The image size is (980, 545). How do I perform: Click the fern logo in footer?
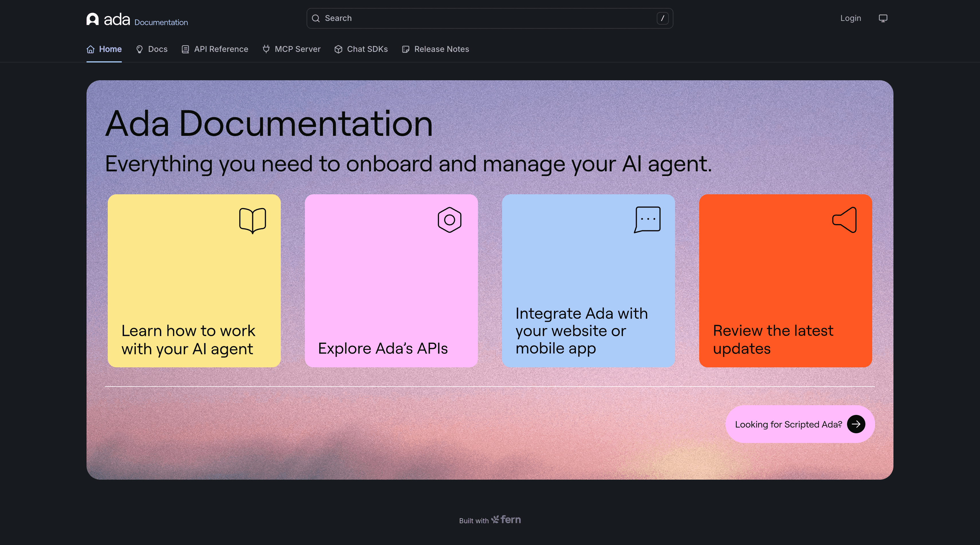(x=506, y=519)
